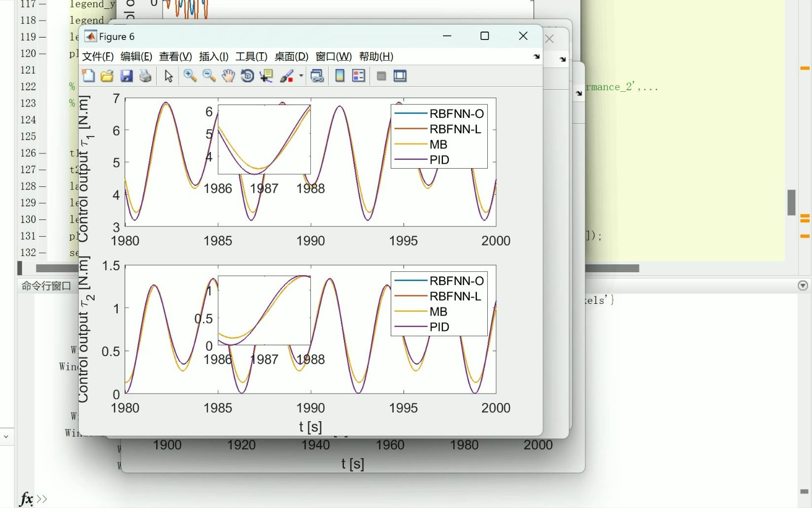Click the fx function browser icon
812x508 pixels.
pyautogui.click(x=26, y=499)
